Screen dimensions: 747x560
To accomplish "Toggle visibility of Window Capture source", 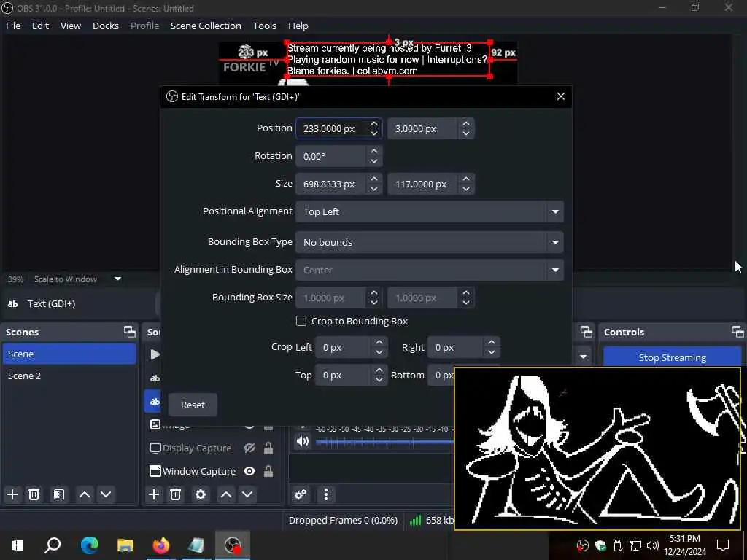I will [x=249, y=471].
